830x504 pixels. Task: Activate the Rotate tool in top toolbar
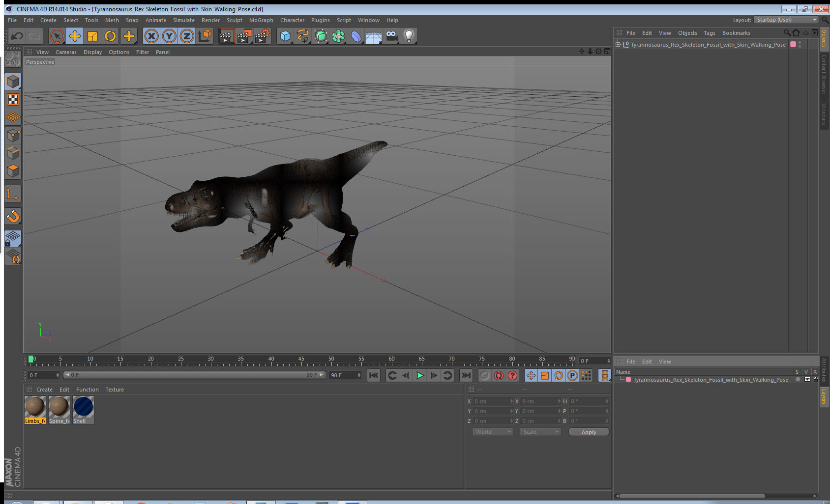pos(110,36)
